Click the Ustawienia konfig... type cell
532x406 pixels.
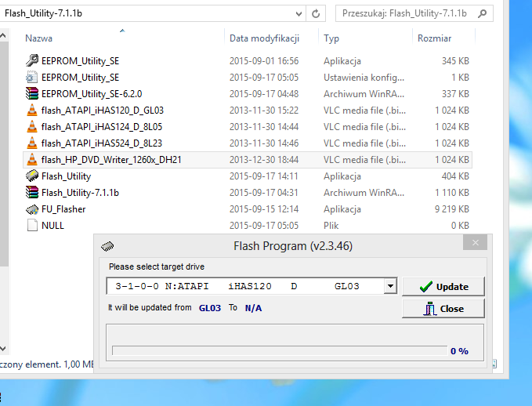tap(364, 78)
